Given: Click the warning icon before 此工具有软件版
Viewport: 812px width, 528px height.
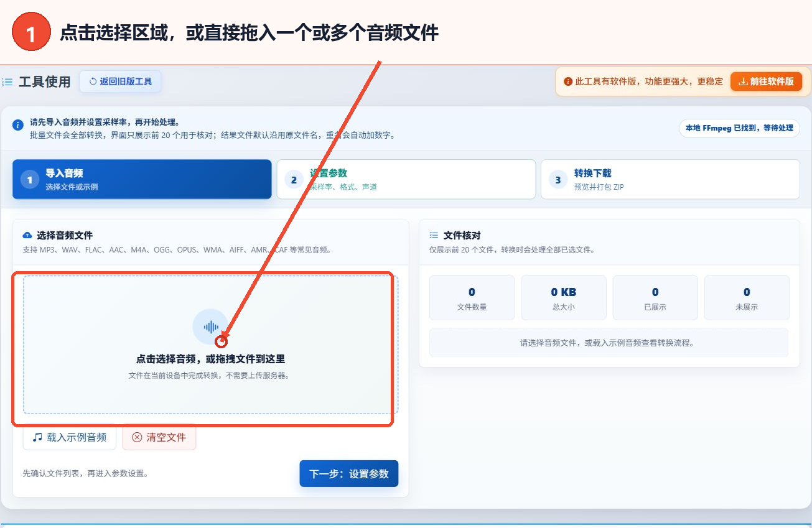Looking at the screenshot, I should coord(567,81).
